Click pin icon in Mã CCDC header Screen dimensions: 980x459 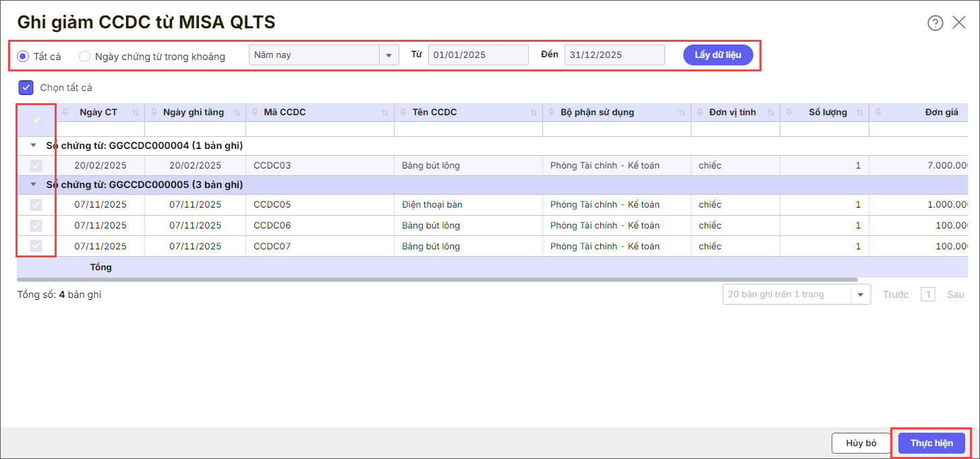coord(255,113)
